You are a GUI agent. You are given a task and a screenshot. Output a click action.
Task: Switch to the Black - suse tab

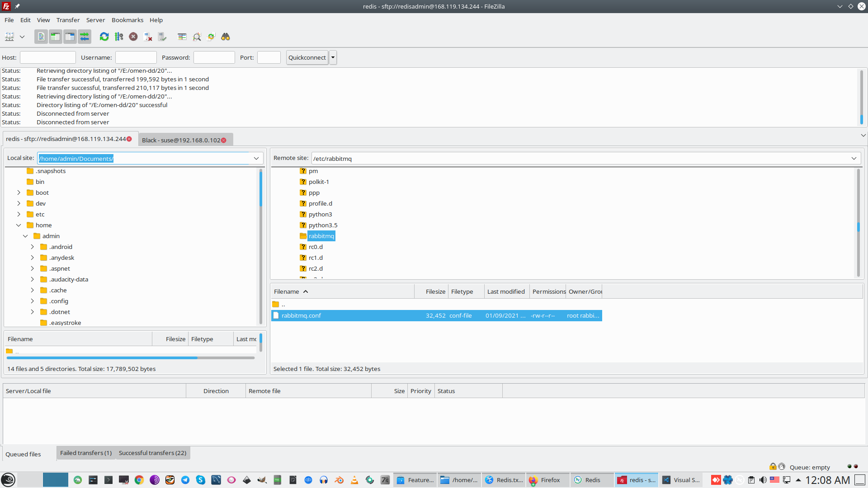pos(181,140)
